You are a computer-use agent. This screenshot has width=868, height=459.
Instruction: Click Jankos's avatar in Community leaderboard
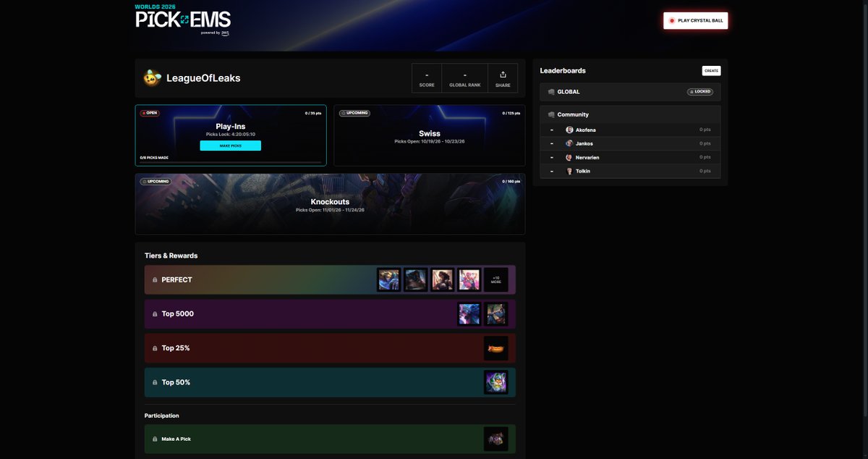coord(569,143)
